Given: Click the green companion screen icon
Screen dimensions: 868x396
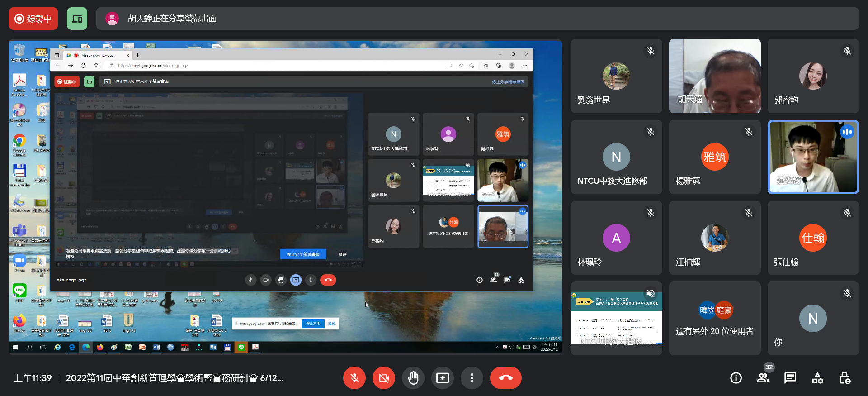Looking at the screenshot, I should click(x=77, y=19).
